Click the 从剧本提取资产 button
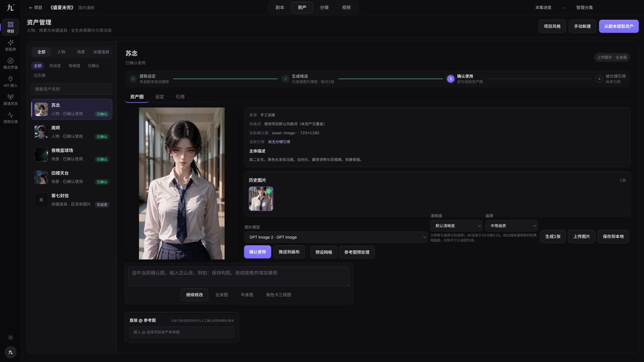The width and height of the screenshot is (644, 362). (x=619, y=26)
